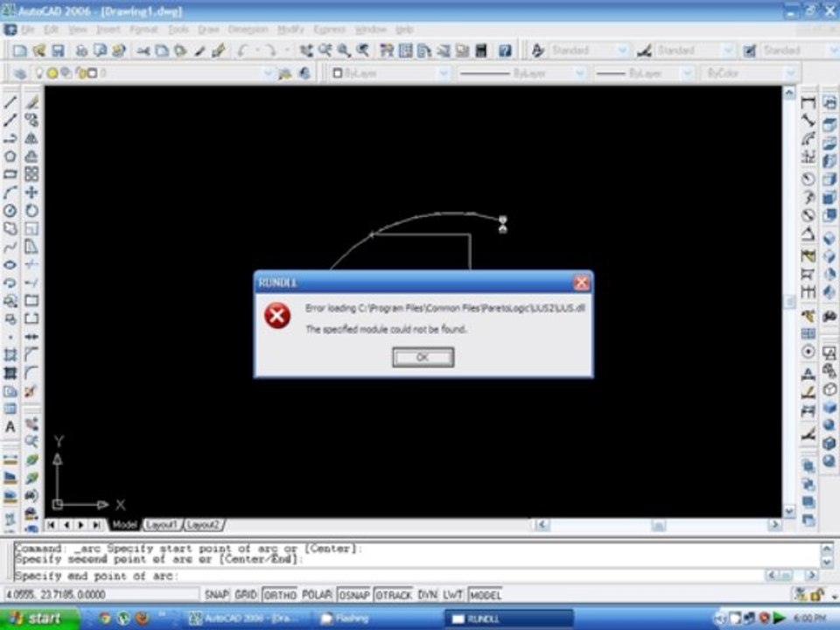Viewport: 840px width, 630px height.
Task: Click OK in the RUNDLL error dialog
Action: click(423, 357)
